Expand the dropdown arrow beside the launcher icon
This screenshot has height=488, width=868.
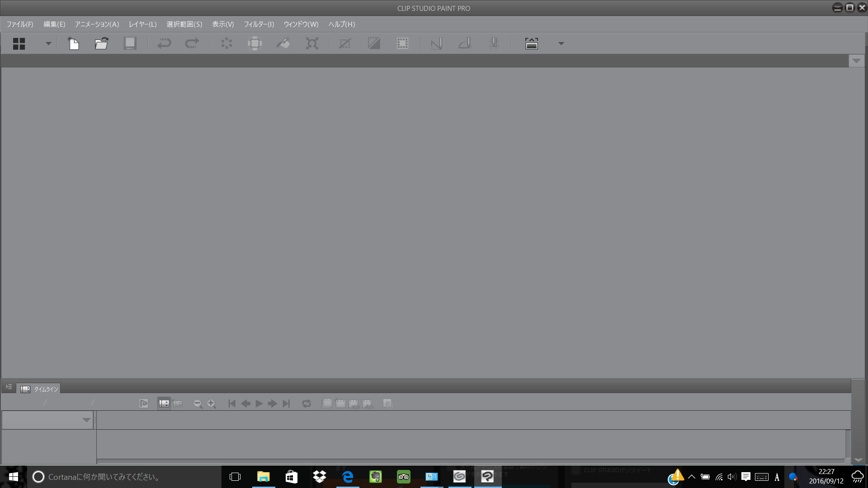[48, 43]
